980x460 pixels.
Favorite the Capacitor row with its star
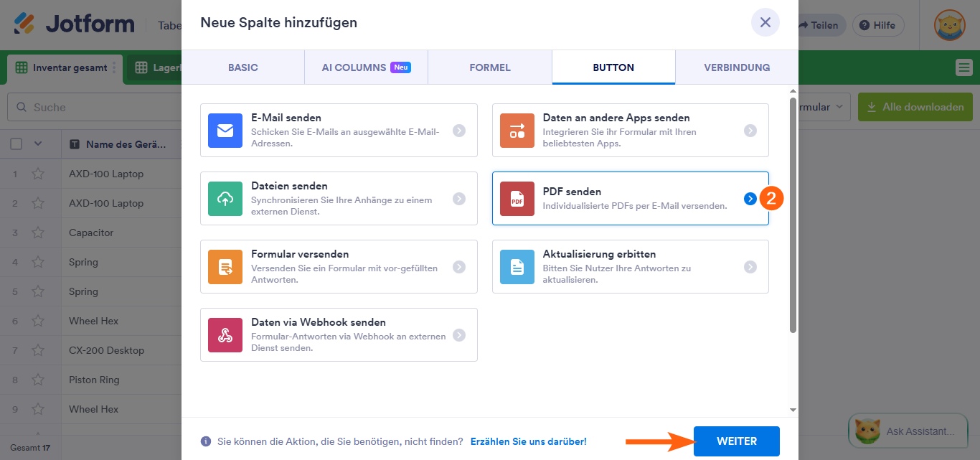(x=38, y=233)
